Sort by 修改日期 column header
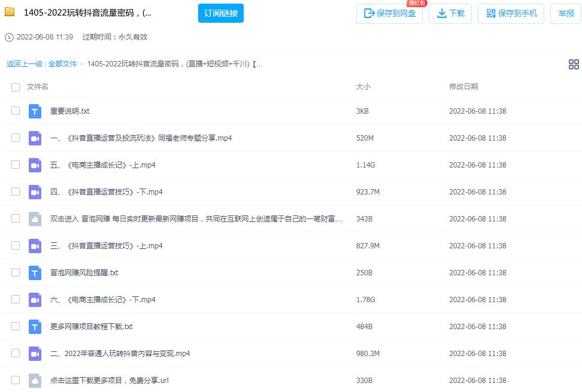 pyautogui.click(x=463, y=87)
